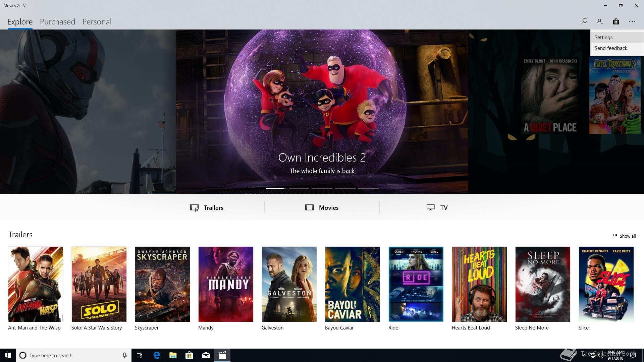Switch to the Purchased tab
The width and height of the screenshot is (644, 362).
pyautogui.click(x=57, y=22)
